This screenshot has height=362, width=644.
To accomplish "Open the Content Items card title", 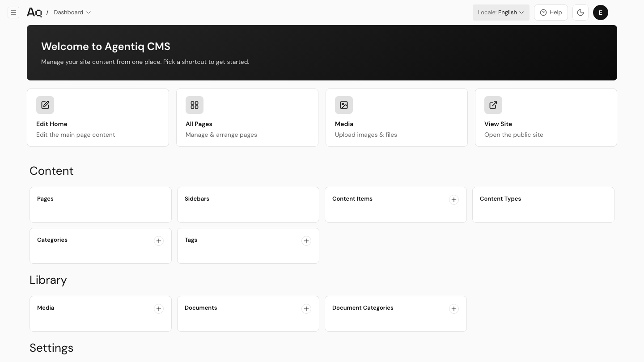I will (x=352, y=199).
